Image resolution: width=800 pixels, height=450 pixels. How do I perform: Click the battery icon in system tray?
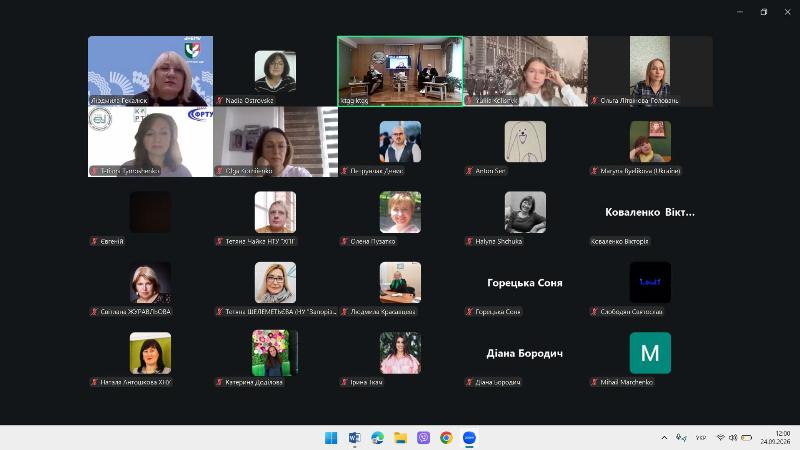(746, 438)
